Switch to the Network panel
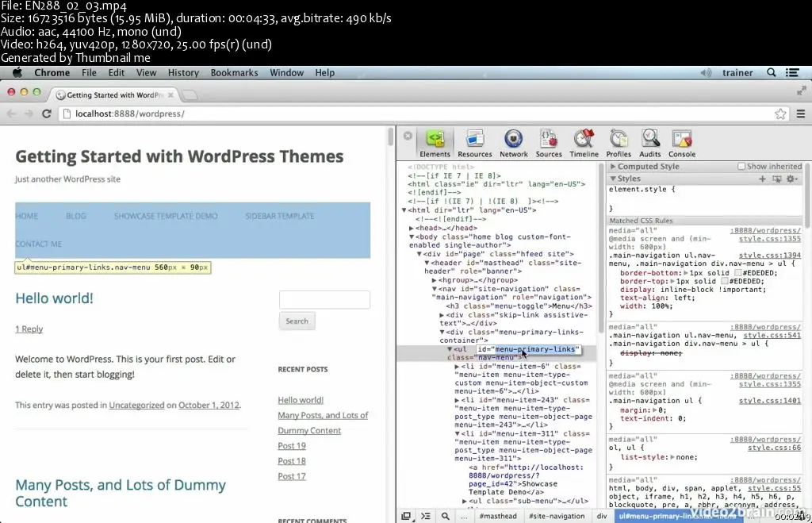Screen dimensions: 812x523 click(513, 143)
